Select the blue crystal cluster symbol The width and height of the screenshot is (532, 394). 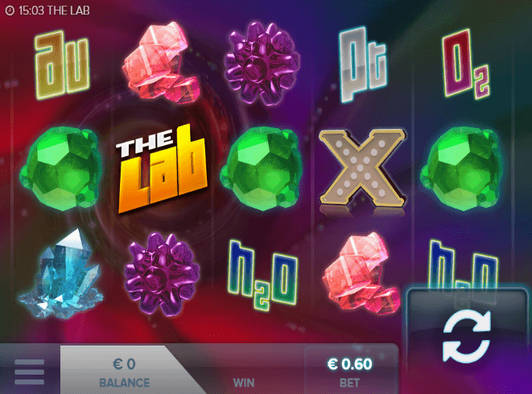click(60, 274)
